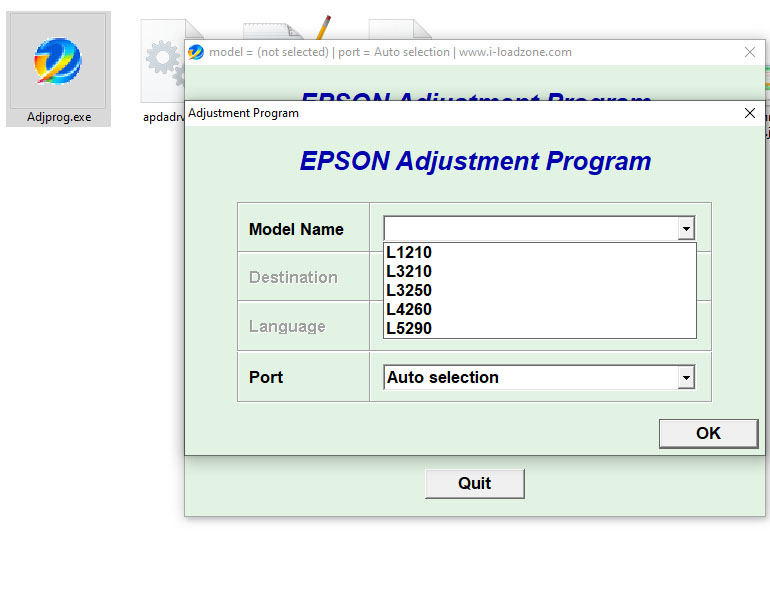Close the main EPSON window behind the dialog
770x608 pixels.
coord(750,52)
